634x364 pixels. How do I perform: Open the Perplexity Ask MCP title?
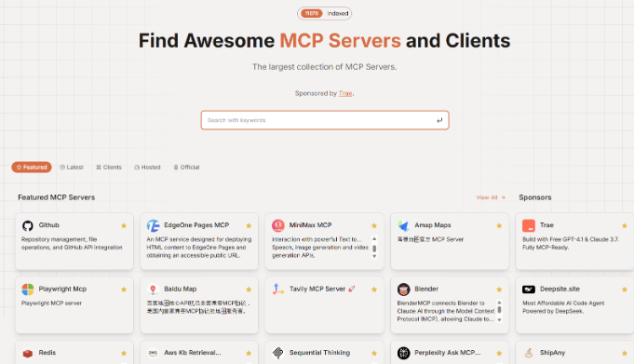point(448,353)
